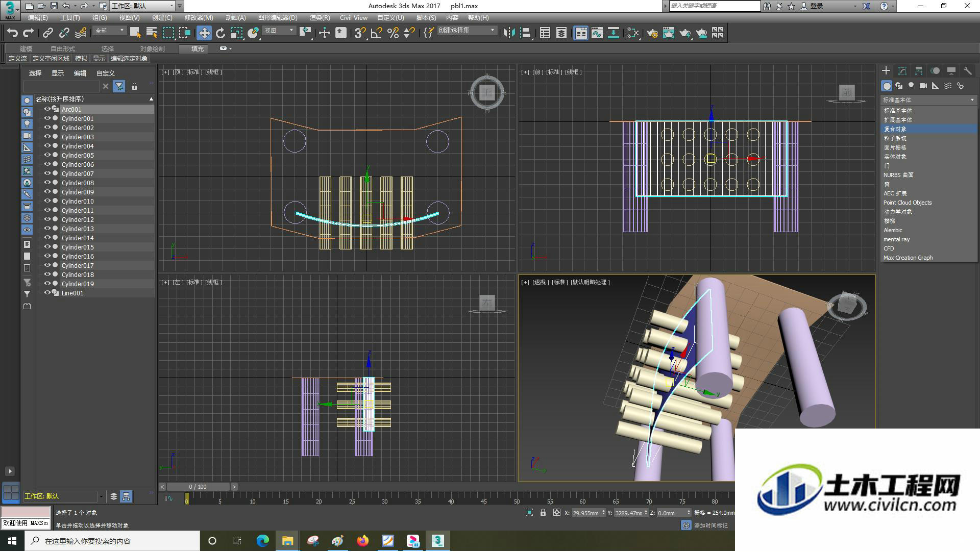Click the 定义流 ribbon button
The height and width of the screenshot is (552, 980).
pyautogui.click(x=18, y=59)
